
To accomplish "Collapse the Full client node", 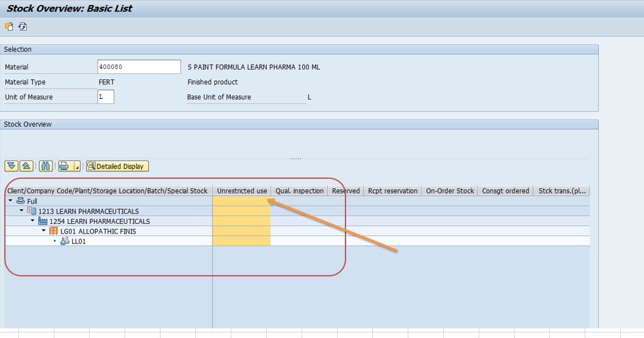I will (x=10, y=201).
